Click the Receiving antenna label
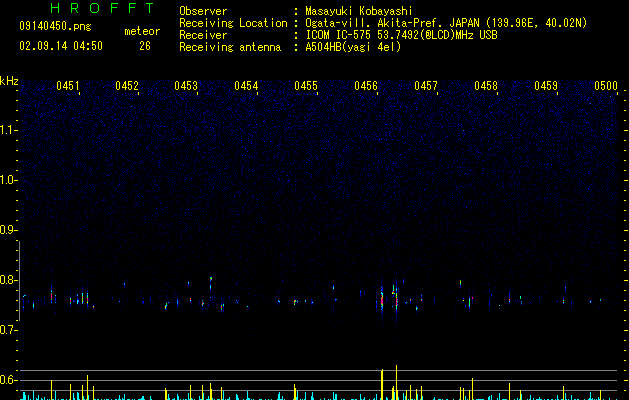Viewport: 629px width, 400px height. pyautogui.click(x=230, y=47)
